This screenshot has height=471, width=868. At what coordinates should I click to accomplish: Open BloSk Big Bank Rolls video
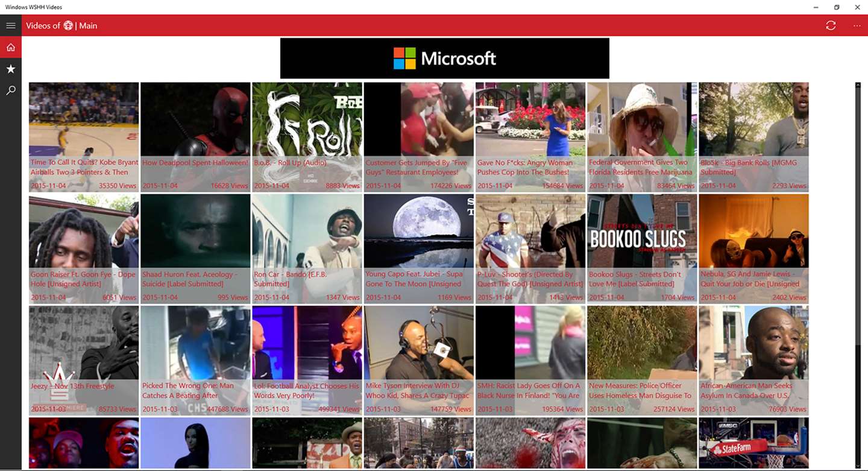tap(753, 137)
